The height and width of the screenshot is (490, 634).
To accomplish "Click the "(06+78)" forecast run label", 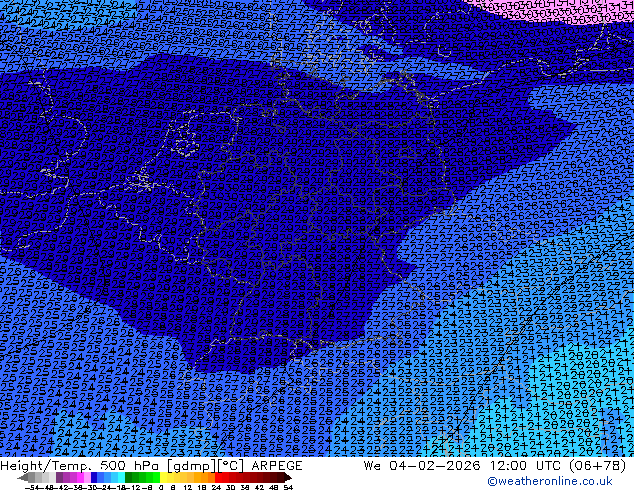I will (598, 465).
